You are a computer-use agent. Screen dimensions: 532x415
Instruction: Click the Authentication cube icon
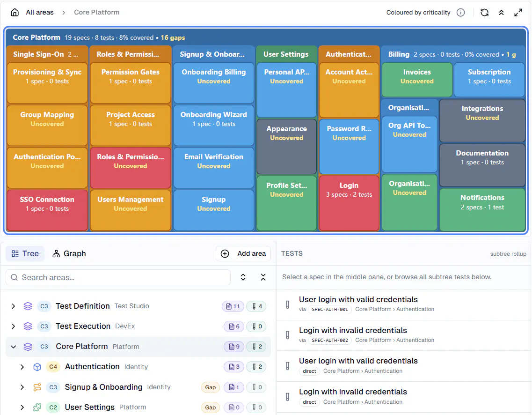[x=37, y=367]
